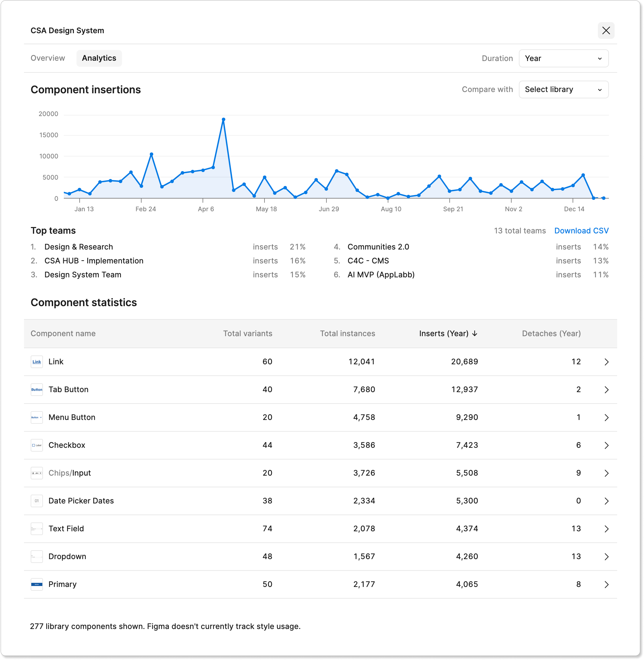Close the CSA Design System dialog
Screen dimensions: 644x660
(606, 30)
